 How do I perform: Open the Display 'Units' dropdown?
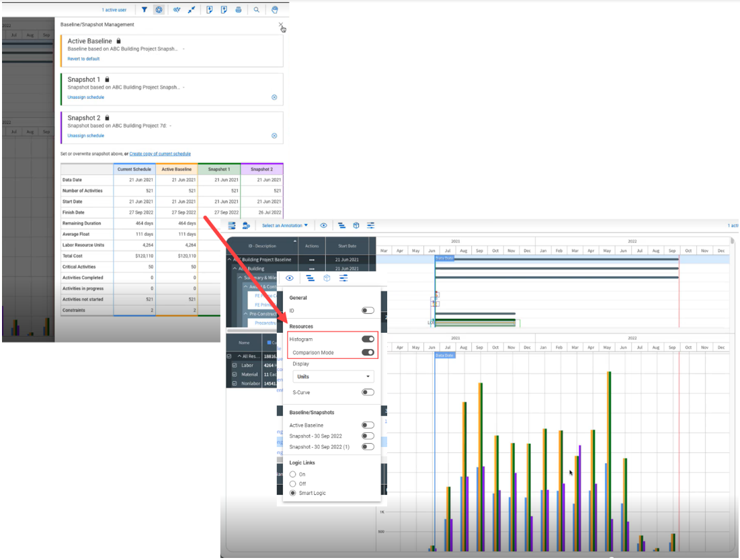pyautogui.click(x=334, y=377)
